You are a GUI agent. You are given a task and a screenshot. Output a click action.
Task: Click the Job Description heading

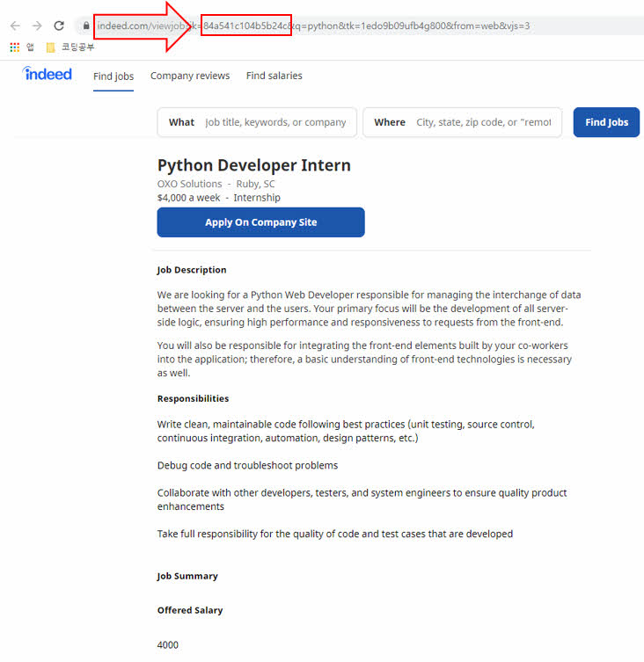coord(192,270)
